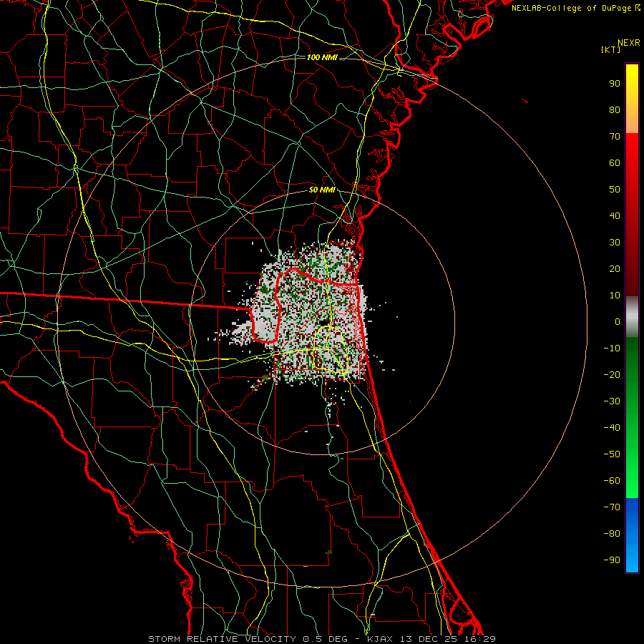
Task: Click the [KT] units label
Action: click(x=610, y=49)
